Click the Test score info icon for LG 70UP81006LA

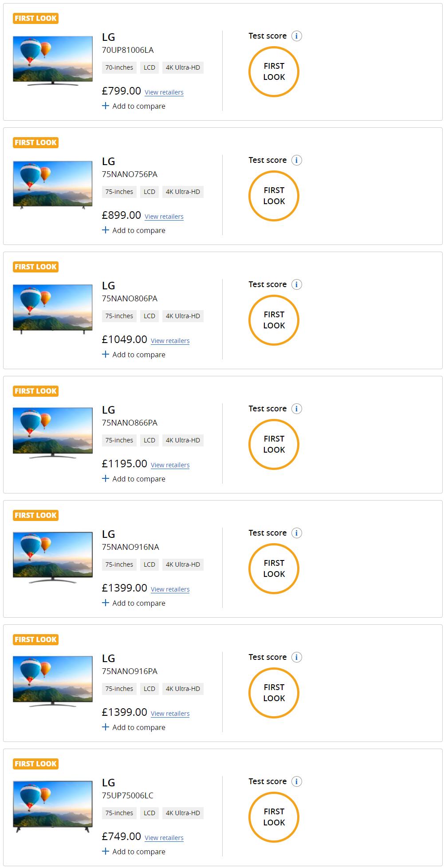(297, 36)
